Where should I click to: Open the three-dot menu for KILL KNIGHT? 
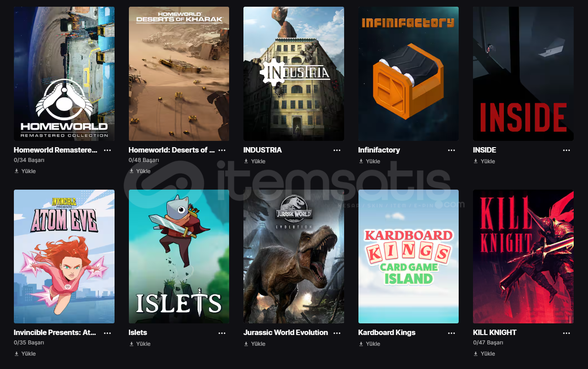pos(567,333)
